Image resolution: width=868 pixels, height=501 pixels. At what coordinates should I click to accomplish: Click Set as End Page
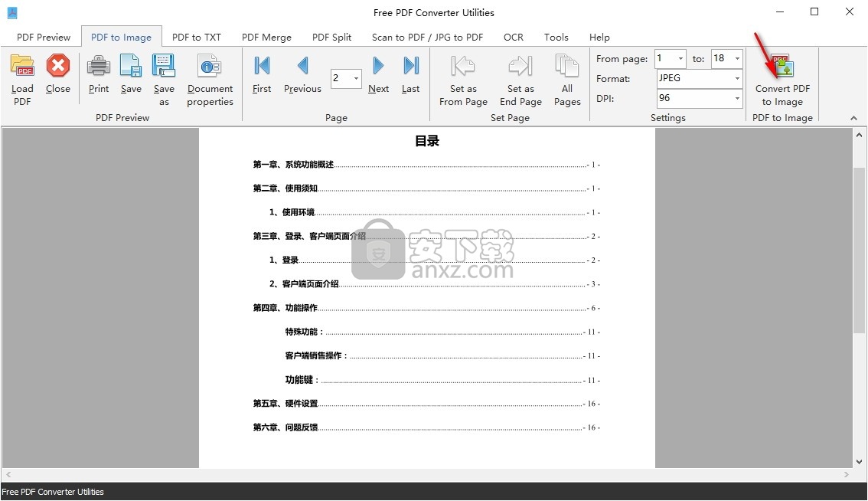point(520,80)
